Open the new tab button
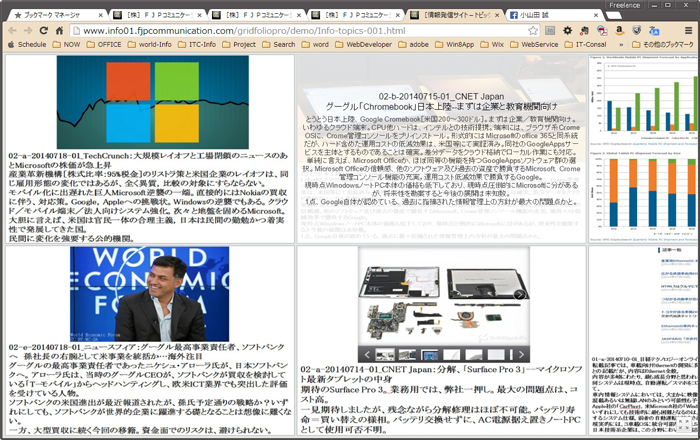The image size is (700, 440). (613, 16)
